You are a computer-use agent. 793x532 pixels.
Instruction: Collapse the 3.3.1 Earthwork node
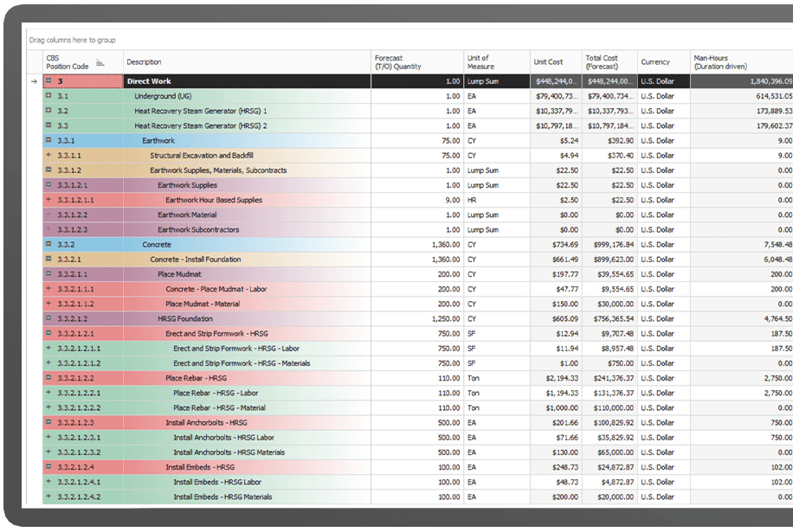pos(49,140)
